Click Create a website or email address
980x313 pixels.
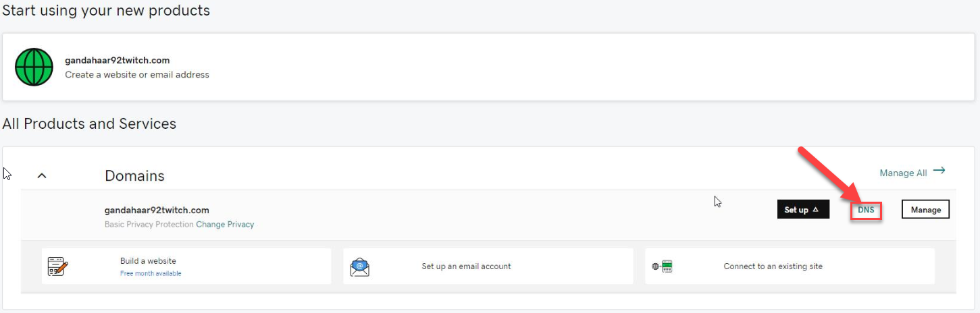click(x=137, y=75)
